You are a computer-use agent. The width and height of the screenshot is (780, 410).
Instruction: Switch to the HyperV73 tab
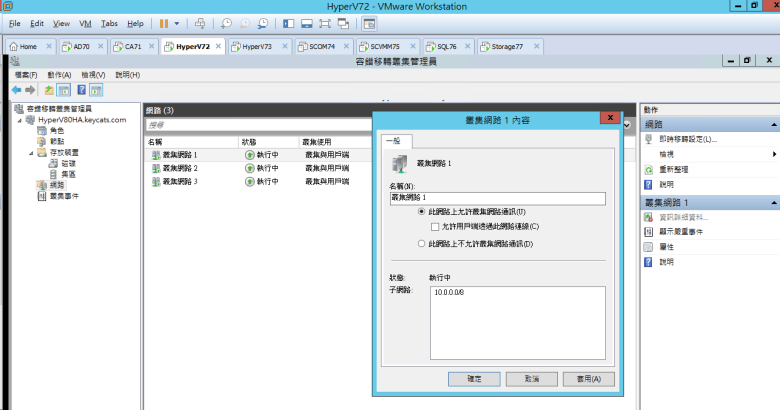[x=256, y=46]
